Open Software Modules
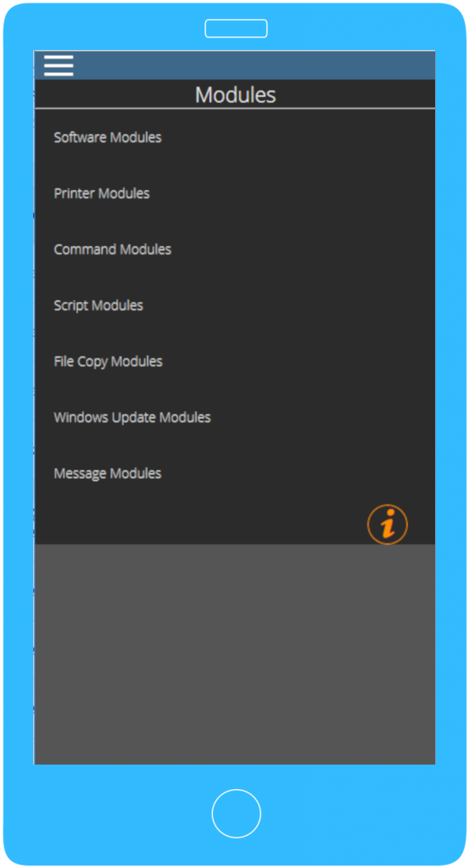The image size is (469, 868). [x=108, y=137]
